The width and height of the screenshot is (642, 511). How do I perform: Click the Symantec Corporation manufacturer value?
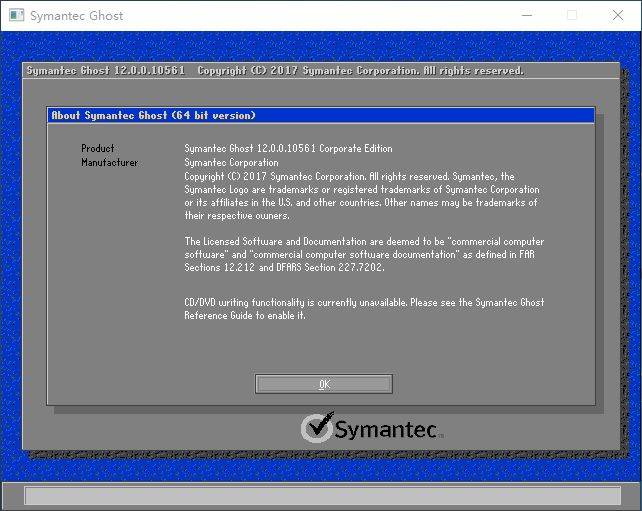(x=231, y=162)
